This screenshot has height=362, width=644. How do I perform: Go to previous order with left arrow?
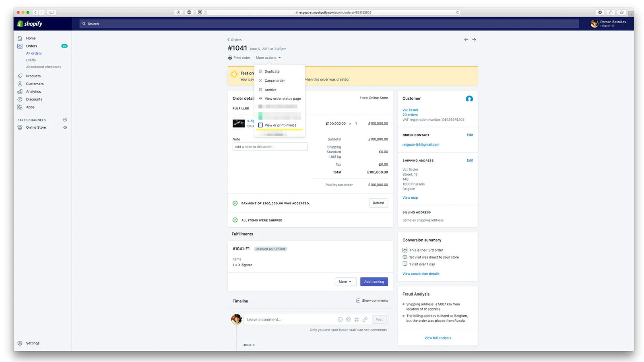point(466,40)
